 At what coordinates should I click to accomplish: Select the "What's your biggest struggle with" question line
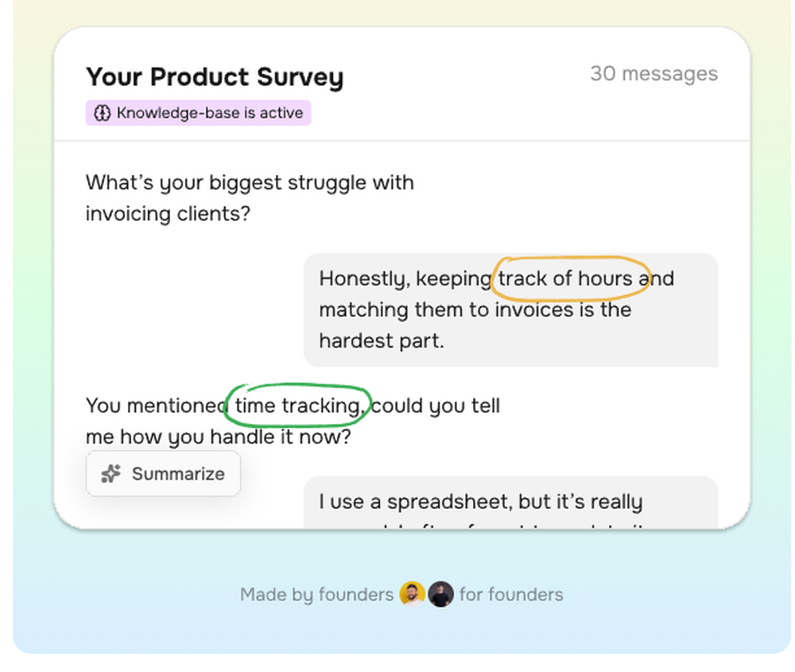click(250, 182)
